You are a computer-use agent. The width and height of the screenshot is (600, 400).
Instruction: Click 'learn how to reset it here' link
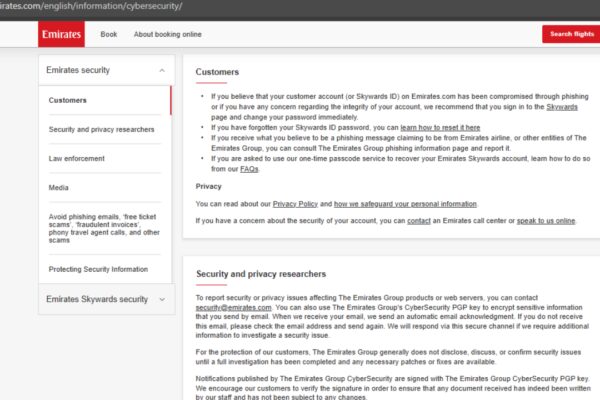coord(440,128)
